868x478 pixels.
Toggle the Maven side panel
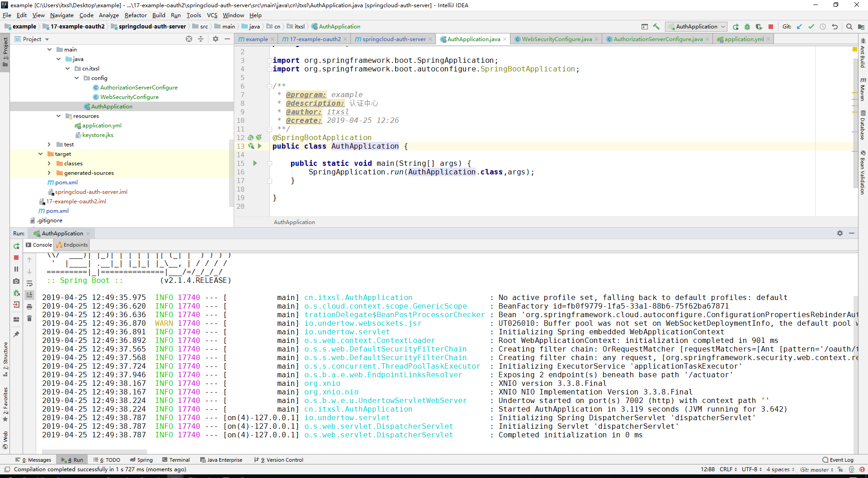863,89
